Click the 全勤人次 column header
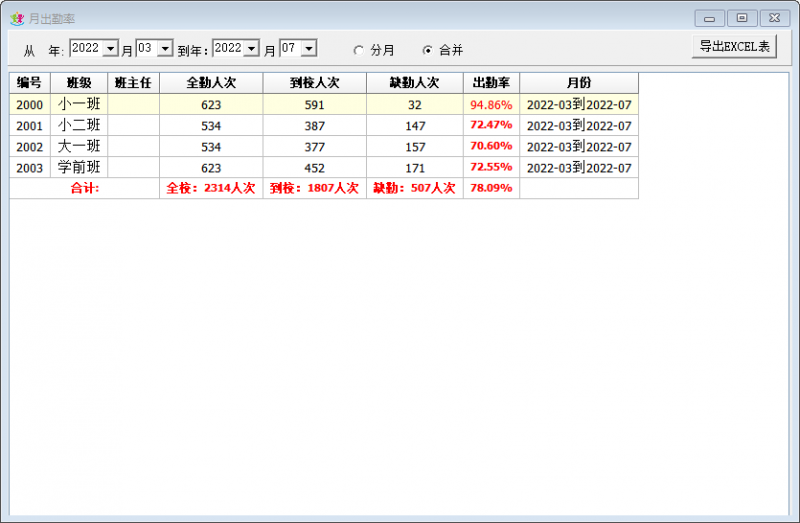 [211, 83]
